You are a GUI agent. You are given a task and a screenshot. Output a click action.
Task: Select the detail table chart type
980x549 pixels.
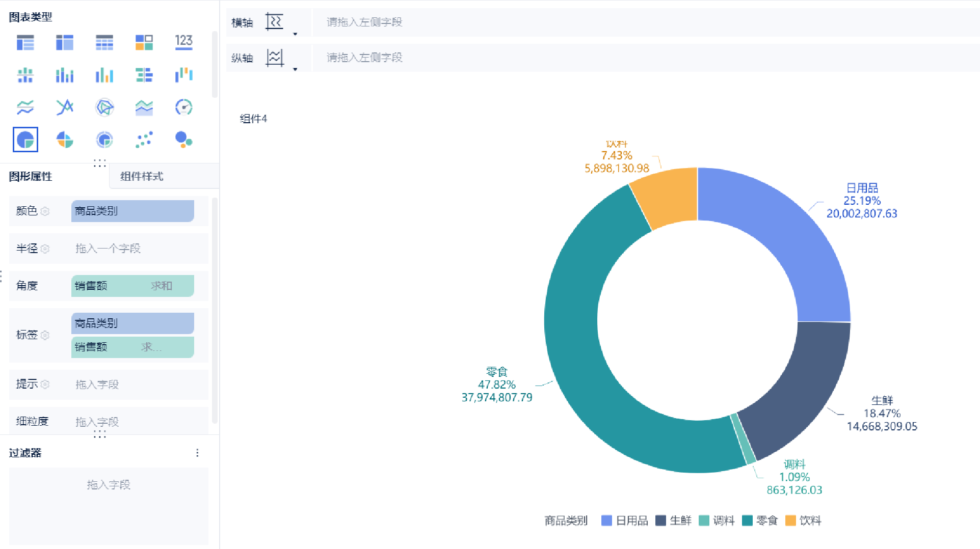(x=104, y=43)
